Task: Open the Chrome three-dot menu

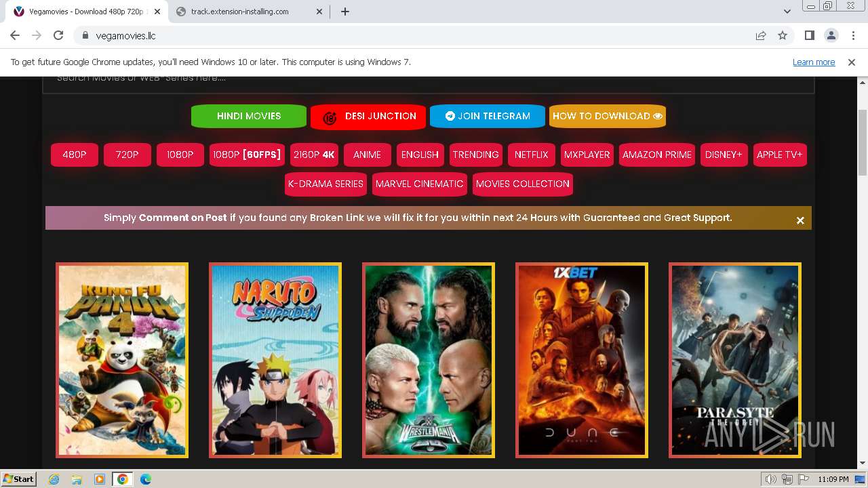Action: click(x=852, y=35)
